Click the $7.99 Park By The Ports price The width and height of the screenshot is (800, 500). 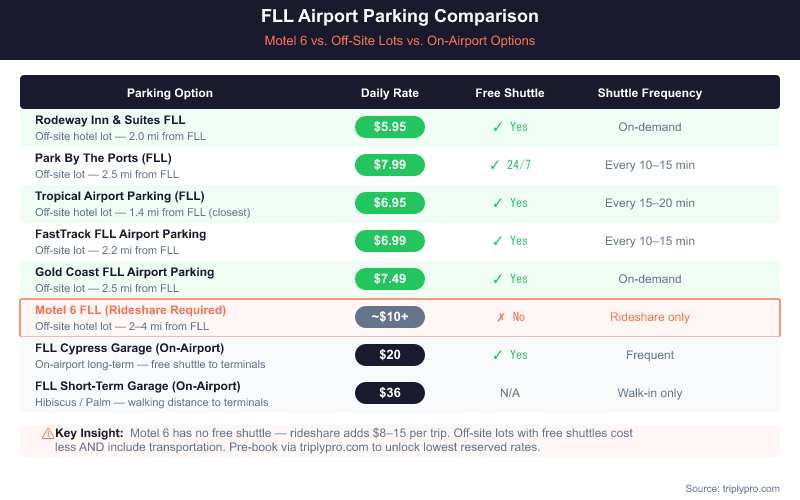click(390, 165)
